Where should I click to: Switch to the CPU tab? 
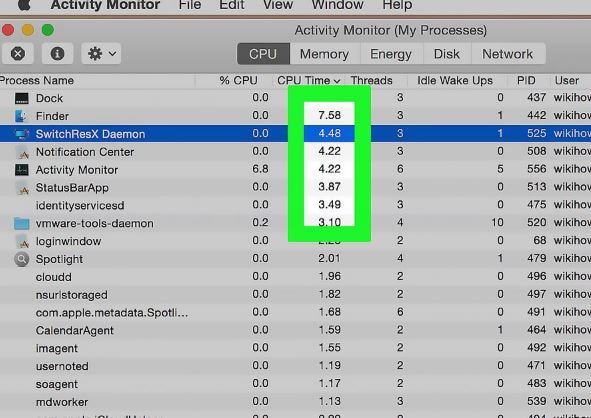point(263,54)
